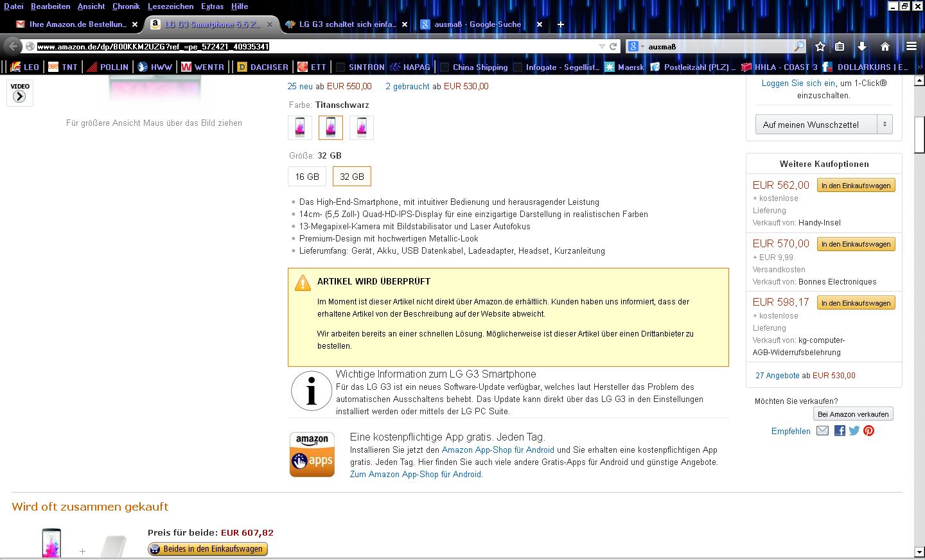Click the scrollbar down arrow

point(919,552)
